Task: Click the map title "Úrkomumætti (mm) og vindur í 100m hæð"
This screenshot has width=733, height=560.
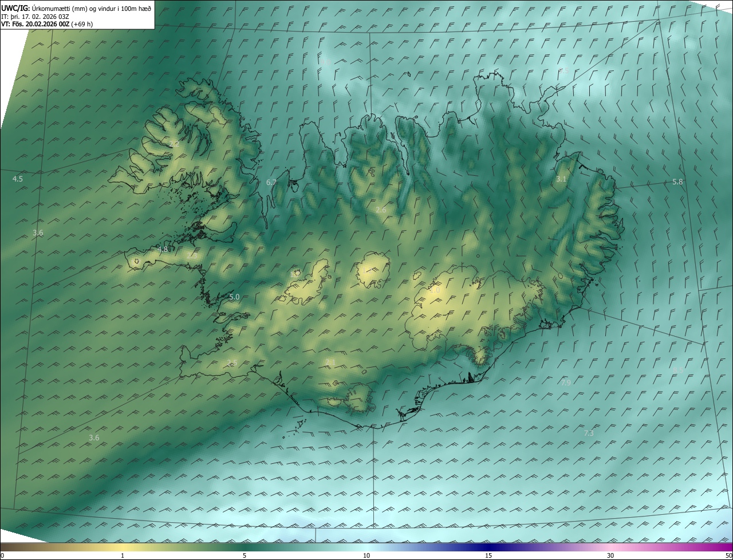Action: 92,8
